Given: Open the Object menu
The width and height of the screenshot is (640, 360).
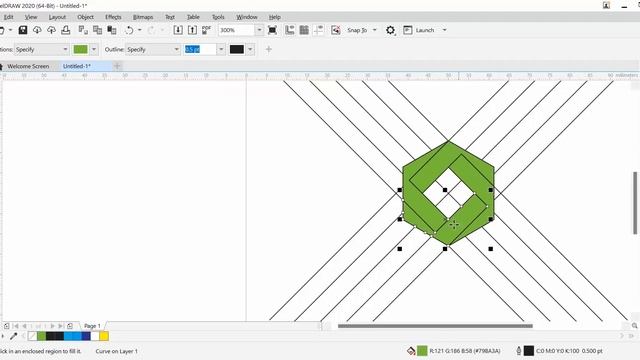Looking at the screenshot, I should point(85,17).
